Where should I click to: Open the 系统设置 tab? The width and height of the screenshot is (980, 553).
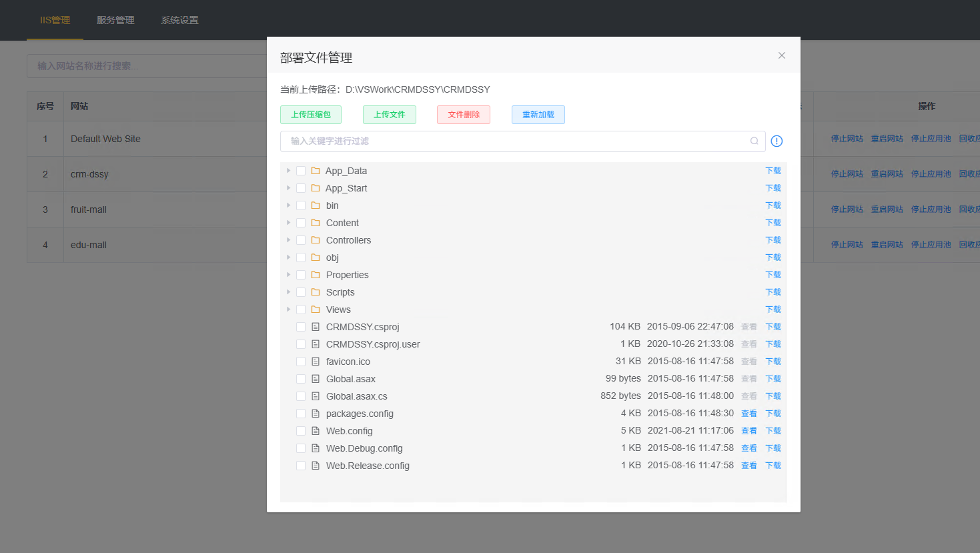coord(179,20)
